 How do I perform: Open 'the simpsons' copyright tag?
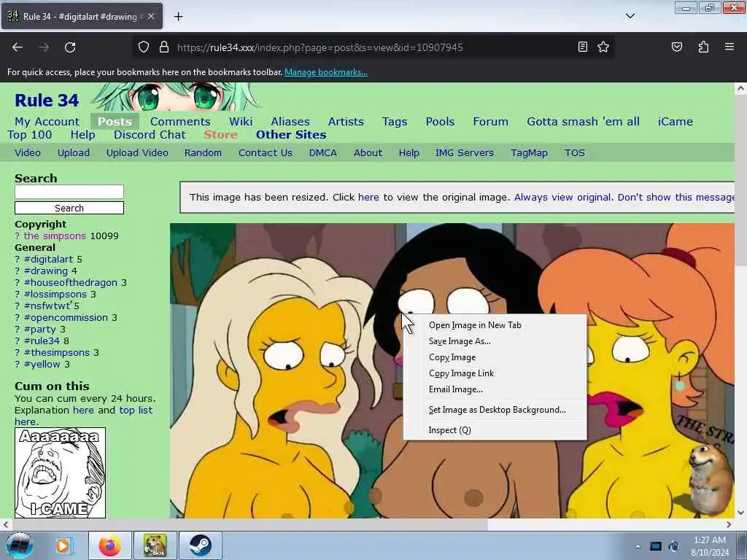55,236
